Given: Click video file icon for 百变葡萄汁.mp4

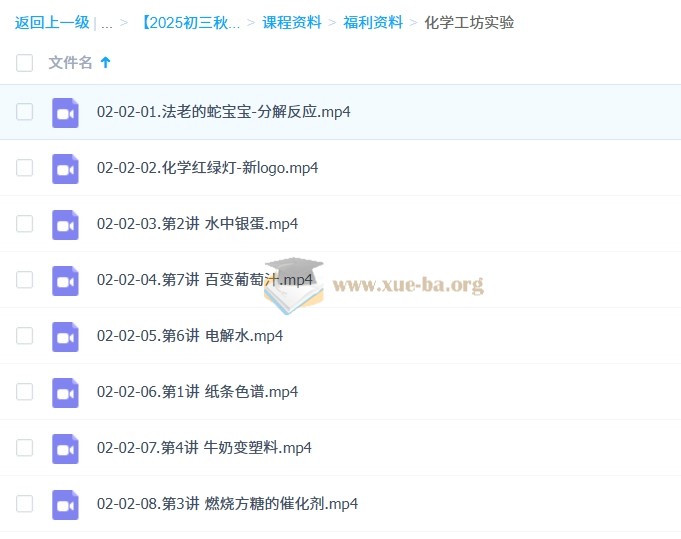Looking at the screenshot, I should [65, 280].
